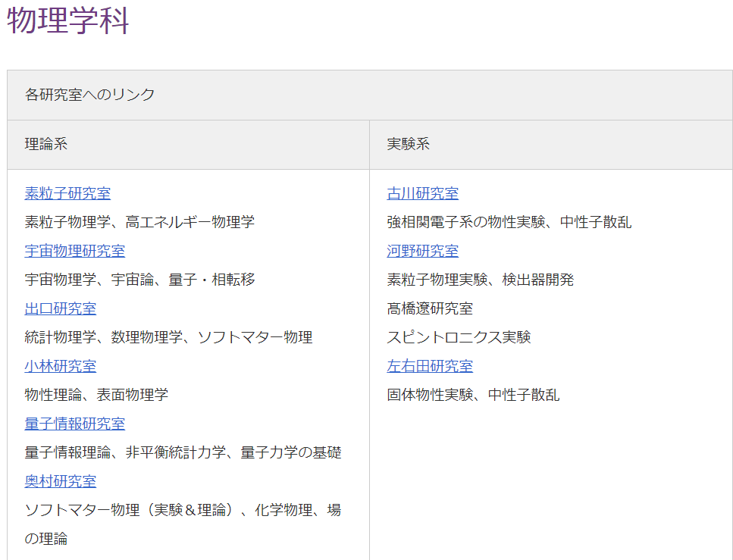The image size is (733, 560).
Task: Open the 宇宙物理研究室 link
Action: 75,251
